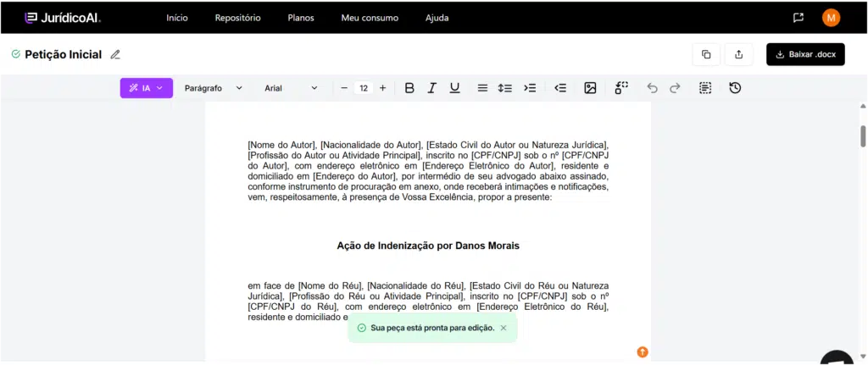The image size is (868, 365).
Task: Open the Repositório page
Action: point(237,18)
